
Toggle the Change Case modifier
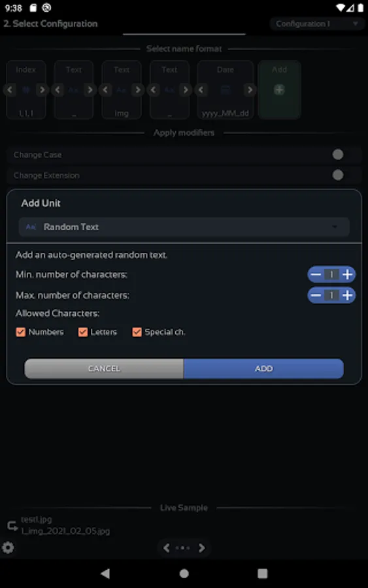click(x=338, y=154)
